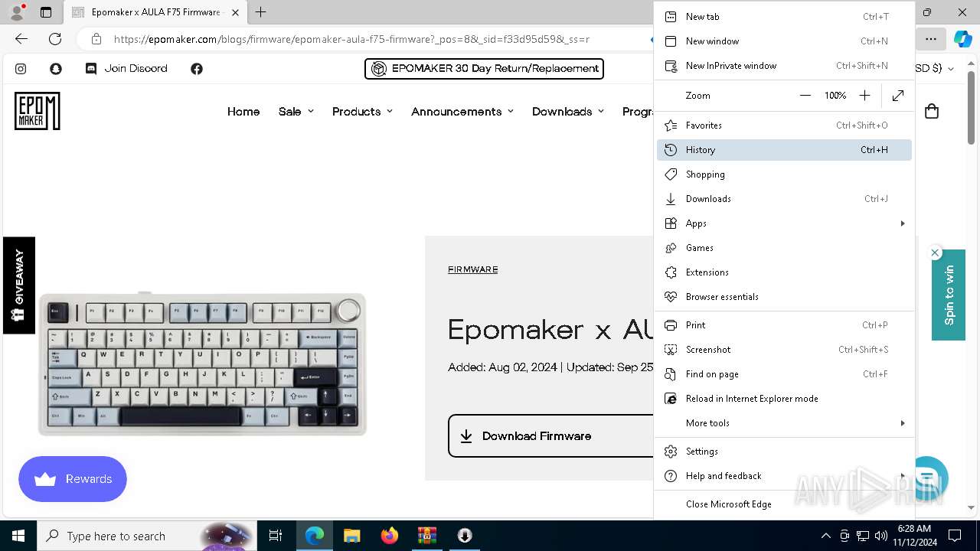980x551 pixels.
Task: Expand the Products dropdown
Action: pyautogui.click(x=362, y=112)
